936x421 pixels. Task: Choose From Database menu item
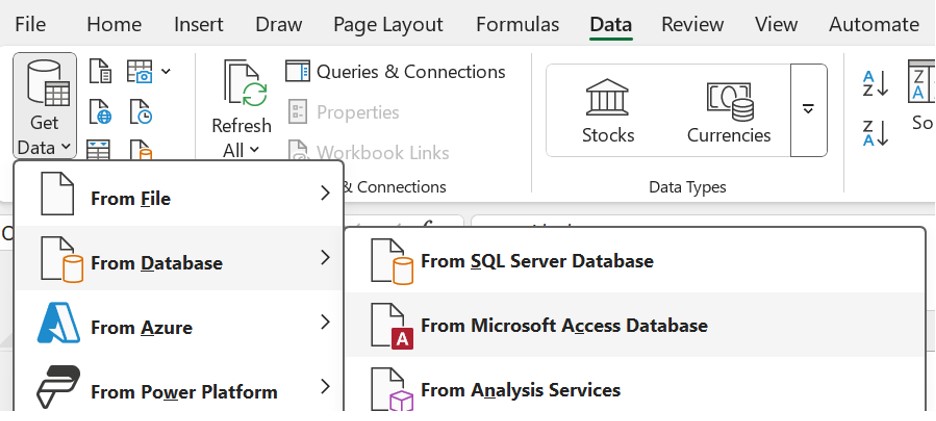click(179, 259)
